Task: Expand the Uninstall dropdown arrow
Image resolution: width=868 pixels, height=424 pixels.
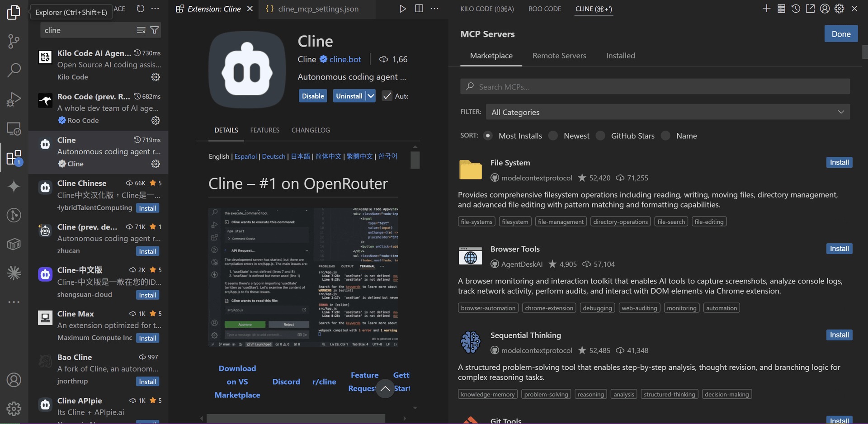Action: tap(371, 96)
